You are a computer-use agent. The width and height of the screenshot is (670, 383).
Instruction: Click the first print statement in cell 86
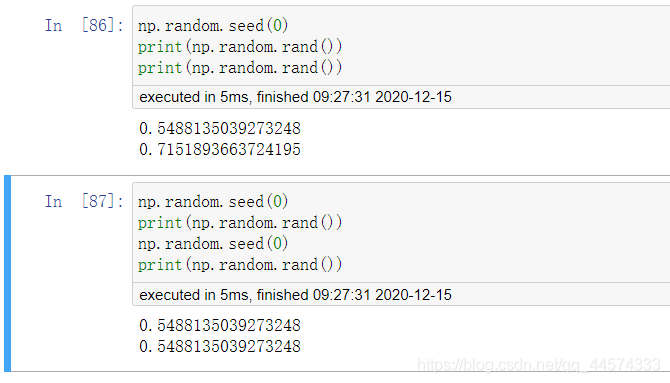coord(240,47)
